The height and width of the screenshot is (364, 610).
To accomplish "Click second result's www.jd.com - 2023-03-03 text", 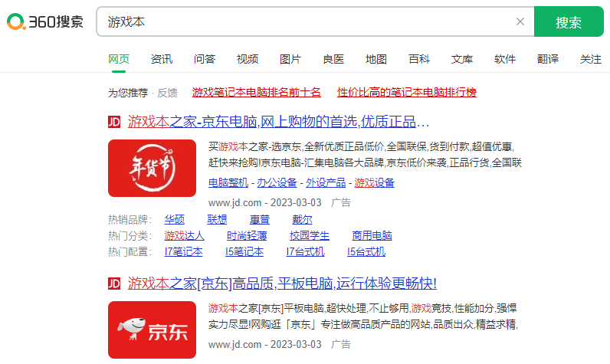I will coord(265,344).
